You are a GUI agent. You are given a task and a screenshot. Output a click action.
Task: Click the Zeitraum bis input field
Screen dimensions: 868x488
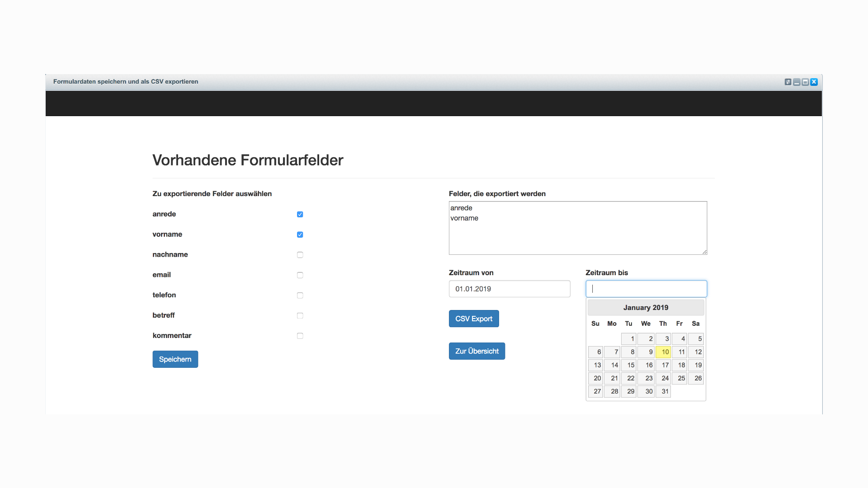point(646,288)
